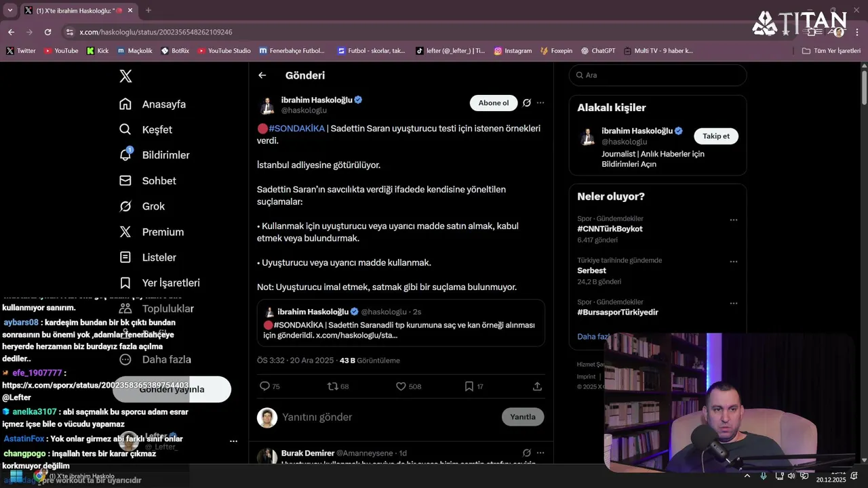Click Grok icon next to Abone ol

click(527, 103)
